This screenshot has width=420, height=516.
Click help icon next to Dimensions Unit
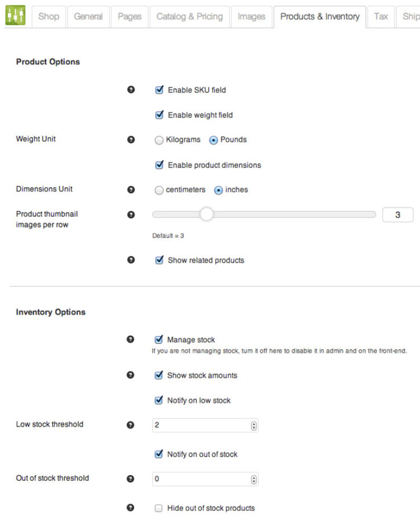pos(131,189)
